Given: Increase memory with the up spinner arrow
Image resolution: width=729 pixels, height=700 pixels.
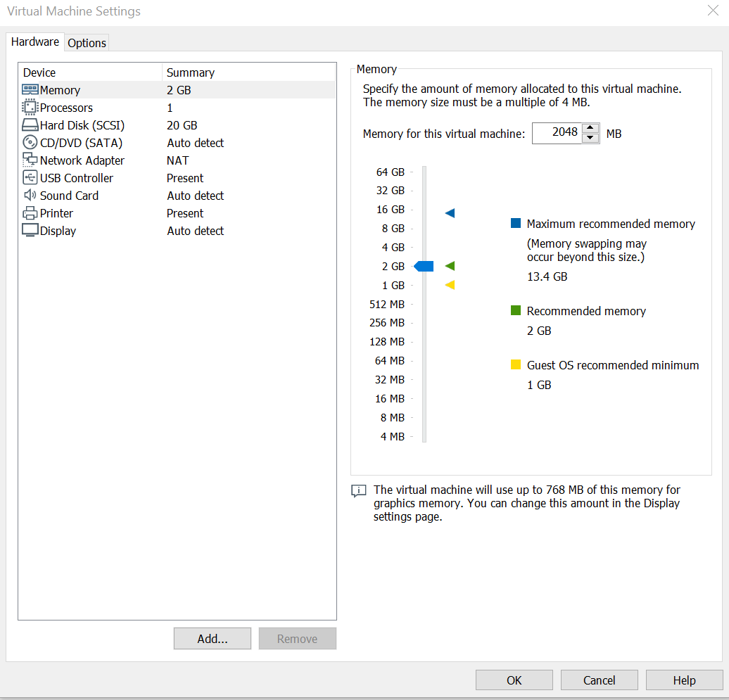Looking at the screenshot, I should (x=591, y=128).
